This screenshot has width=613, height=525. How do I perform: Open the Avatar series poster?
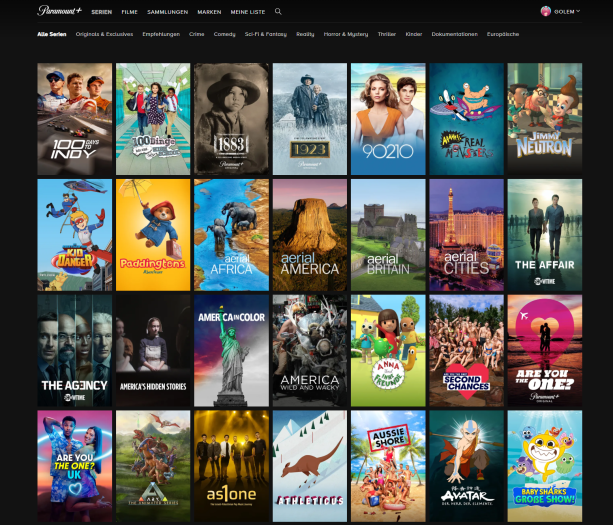(x=466, y=466)
